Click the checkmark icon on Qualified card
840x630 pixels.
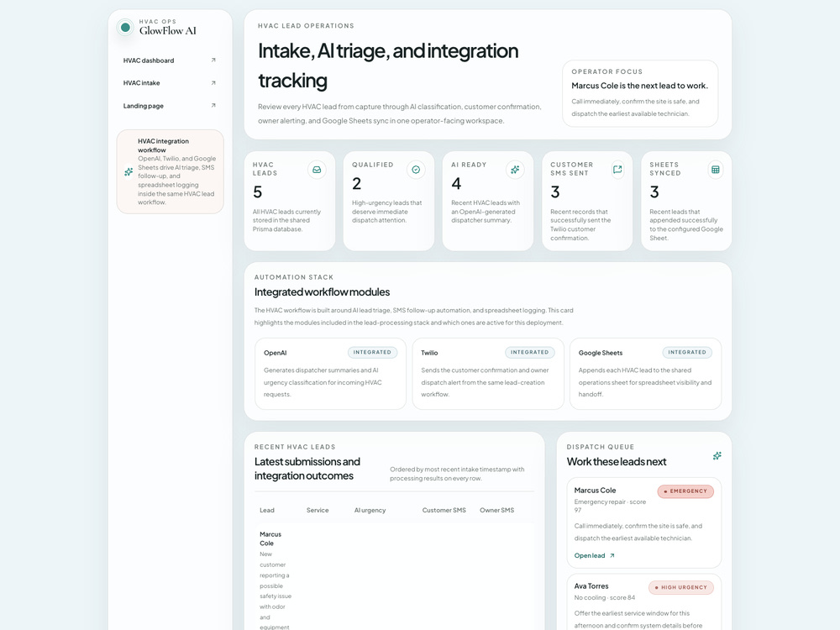(416, 170)
